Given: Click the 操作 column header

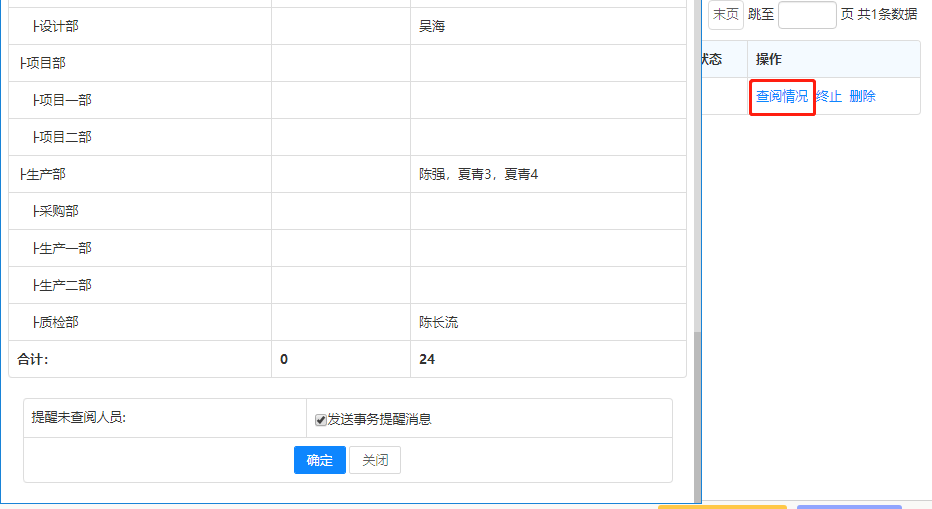Looking at the screenshot, I should 769,59.
